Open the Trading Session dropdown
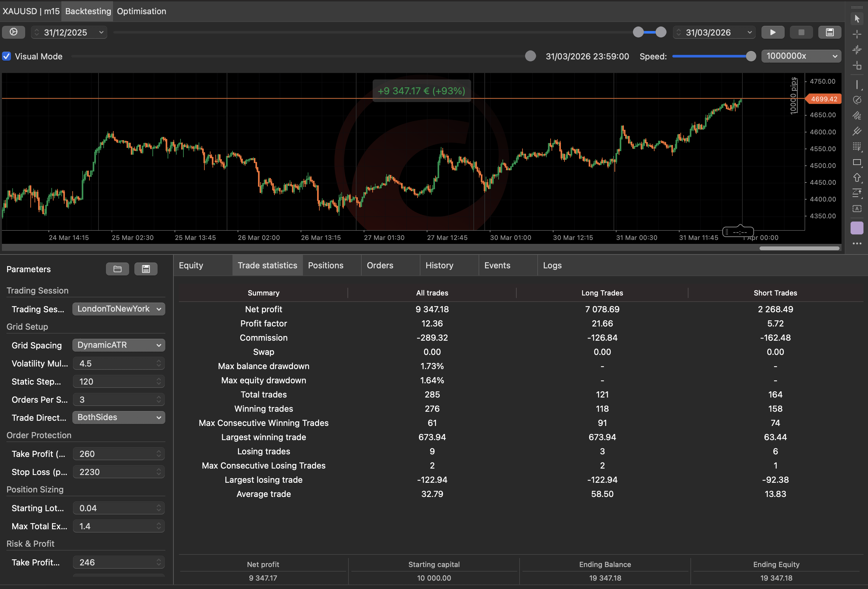This screenshot has width=868, height=589. tap(119, 309)
